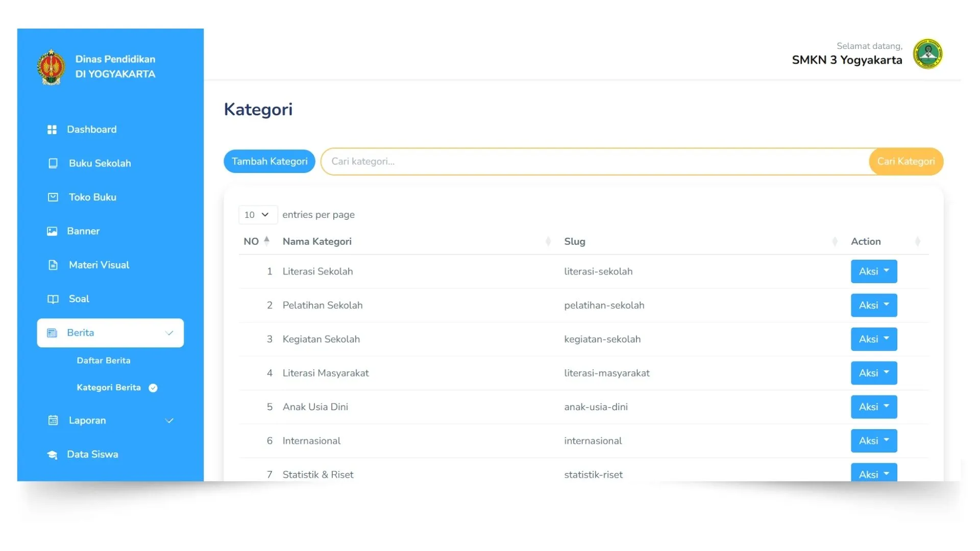This screenshot has height=551, width=980.
Task: Select Kategori Berita in the sidebar
Action: (109, 387)
